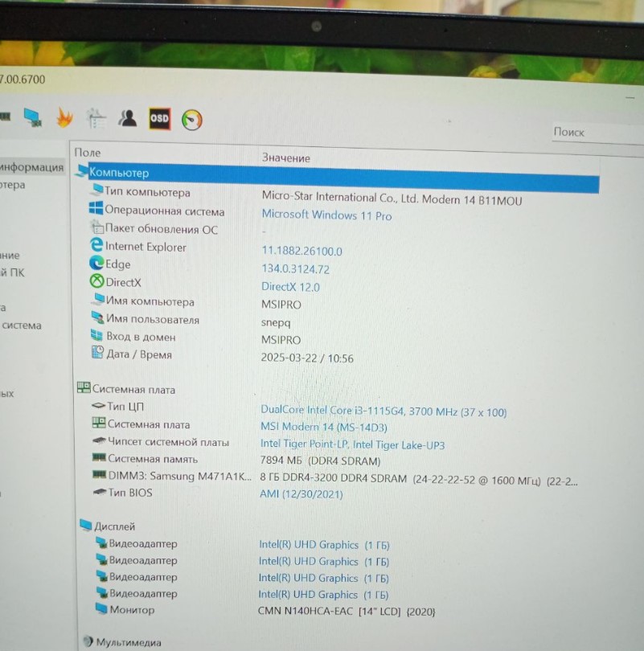
Task: Click the DirectX Xbox-style icon
Action: 96,282
